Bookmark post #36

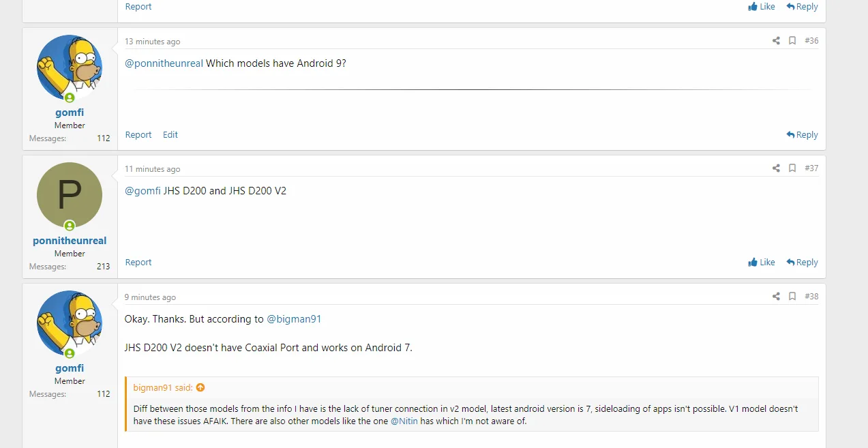[792, 41]
